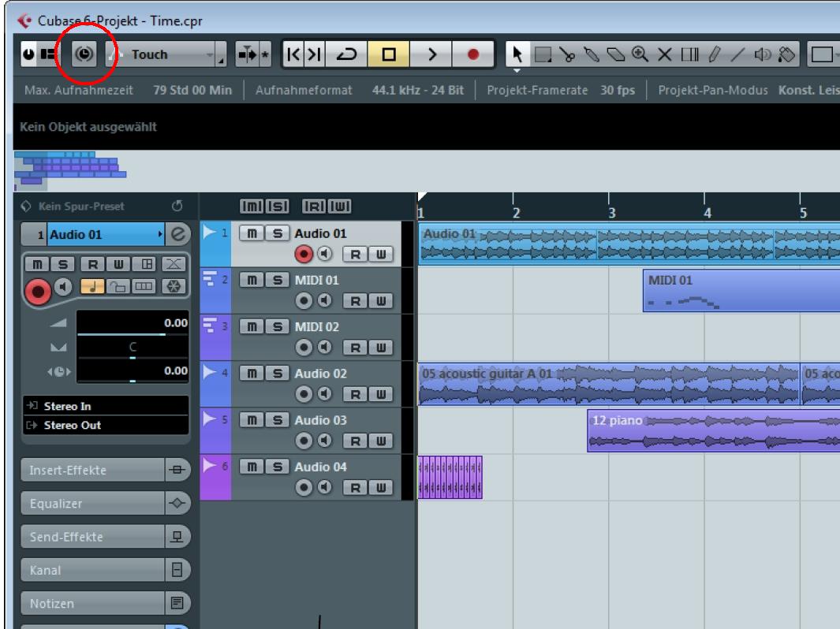Deactivate all solo states global button

278,206
